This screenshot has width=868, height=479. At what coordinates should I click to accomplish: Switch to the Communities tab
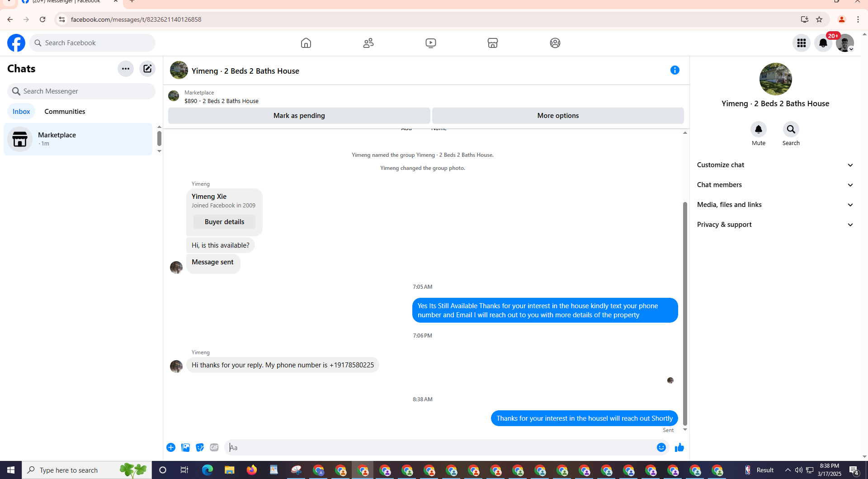65,112
